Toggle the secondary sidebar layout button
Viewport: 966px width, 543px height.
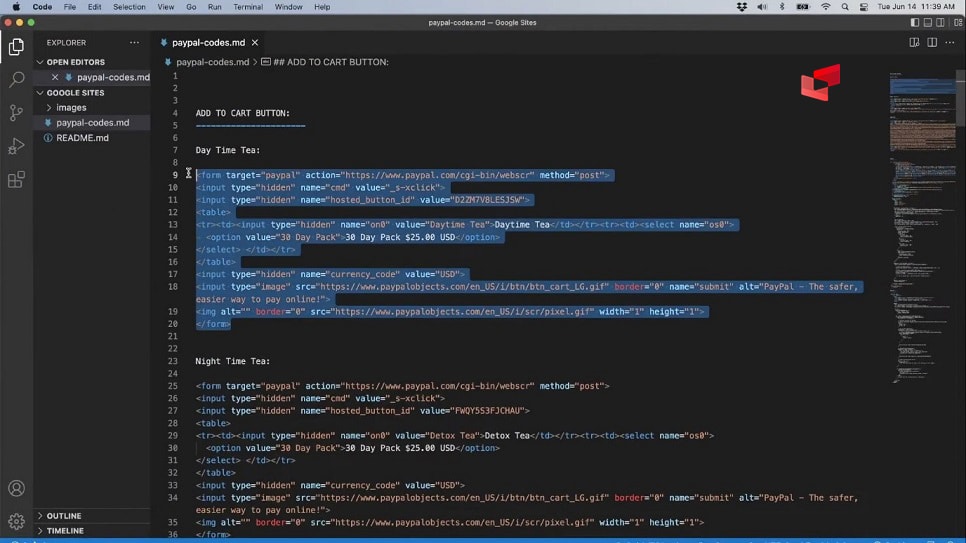tap(940, 22)
